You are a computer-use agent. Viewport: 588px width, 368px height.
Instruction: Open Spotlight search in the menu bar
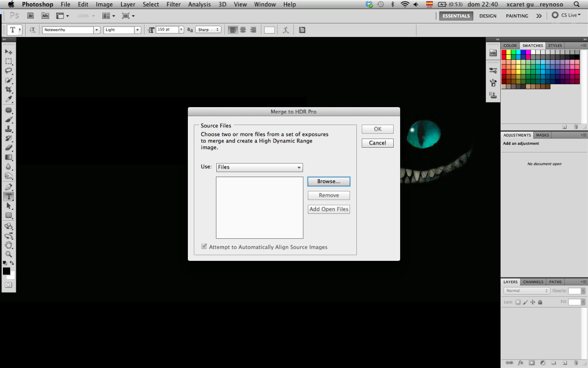pyautogui.click(x=577, y=5)
